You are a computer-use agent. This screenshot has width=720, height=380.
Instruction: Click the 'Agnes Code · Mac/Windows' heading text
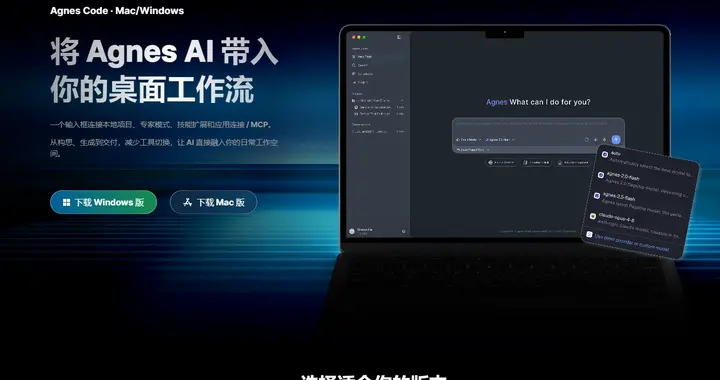117,11
